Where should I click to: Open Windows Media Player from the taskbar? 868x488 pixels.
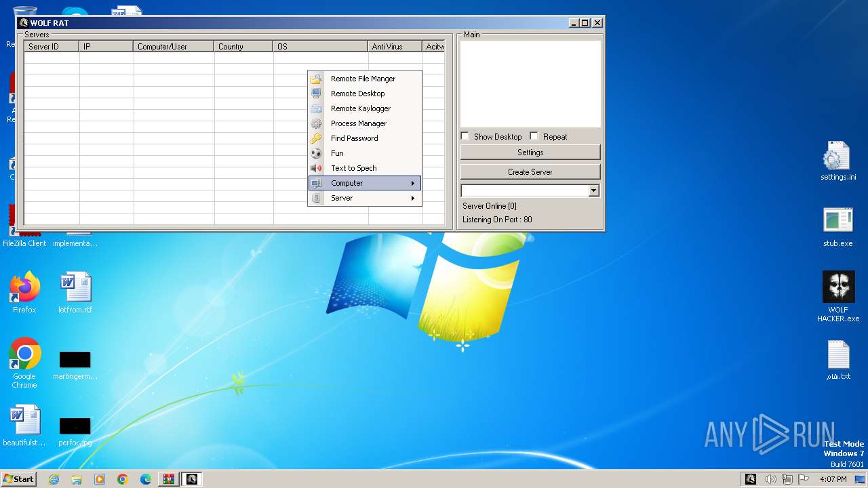coord(100,479)
